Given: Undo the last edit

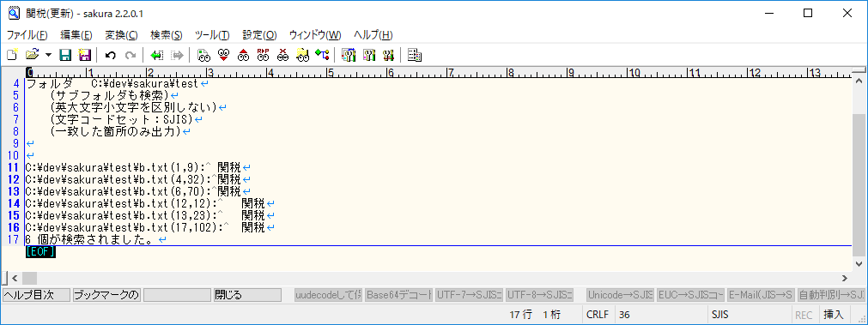Looking at the screenshot, I should (x=111, y=55).
